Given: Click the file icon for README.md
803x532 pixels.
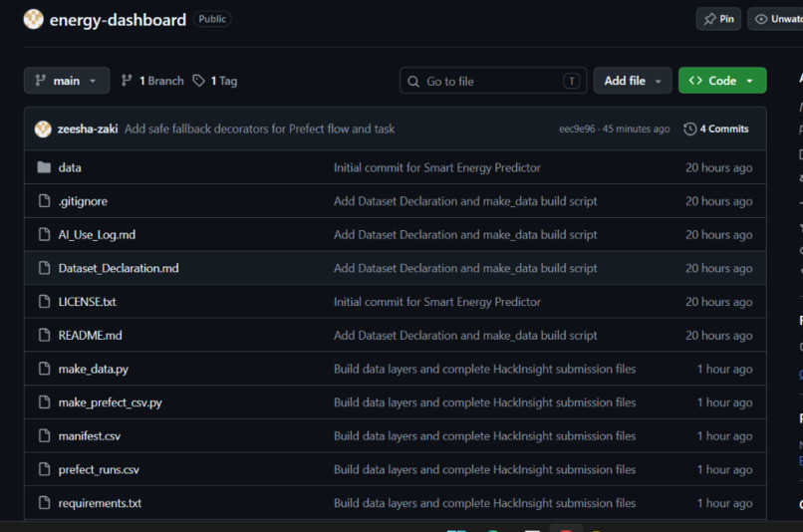Looking at the screenshot, I should pos(45,335).
